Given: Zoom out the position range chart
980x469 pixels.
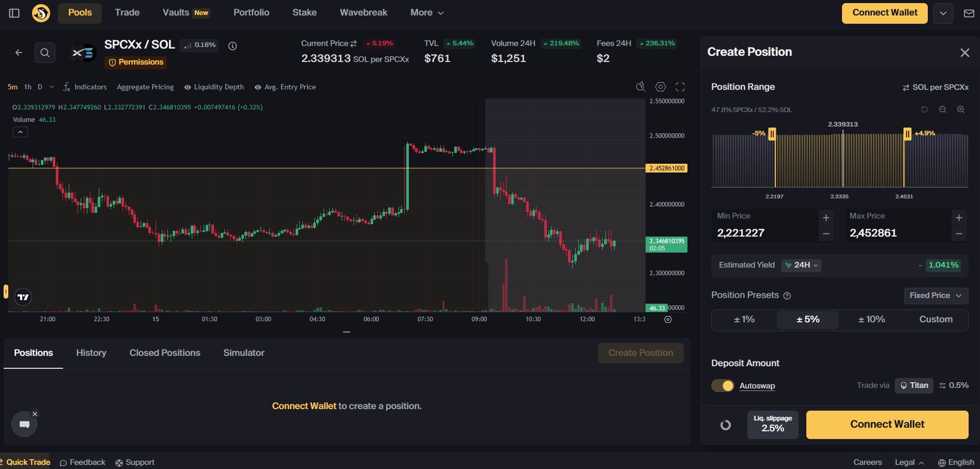Looking at the screenshot, I should pos(943,110).
